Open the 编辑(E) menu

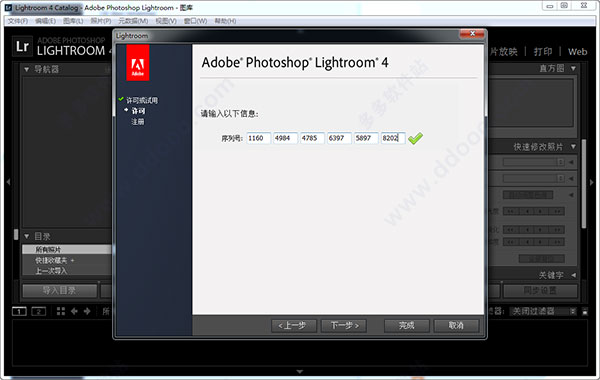(x=45, y=21)
